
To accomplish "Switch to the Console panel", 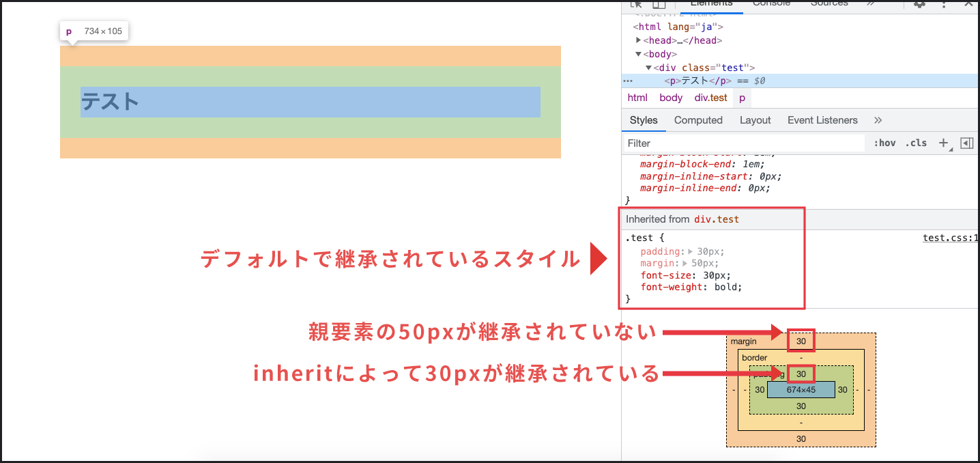I will 771,4.
